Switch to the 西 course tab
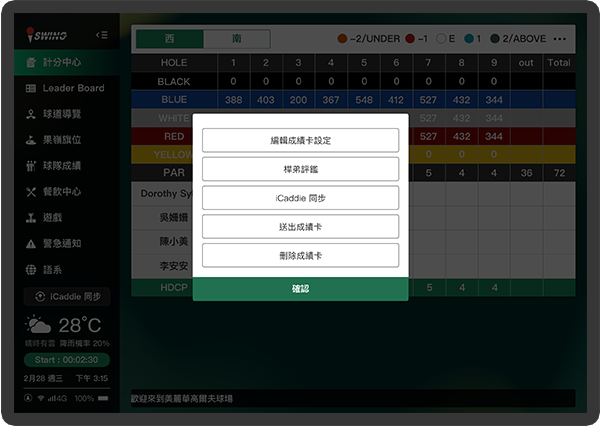Viewport: 601px width, 426px height. point(169,39)
